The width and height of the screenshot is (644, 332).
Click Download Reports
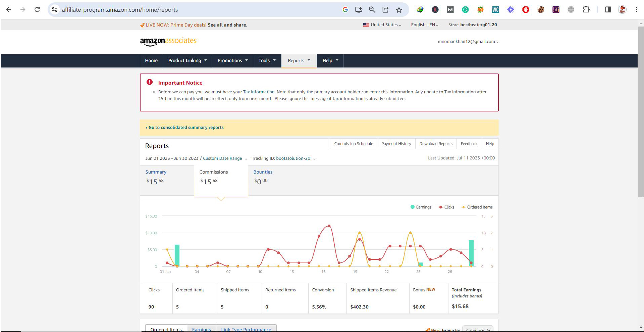pyautogui.click(x=436, y=144)
